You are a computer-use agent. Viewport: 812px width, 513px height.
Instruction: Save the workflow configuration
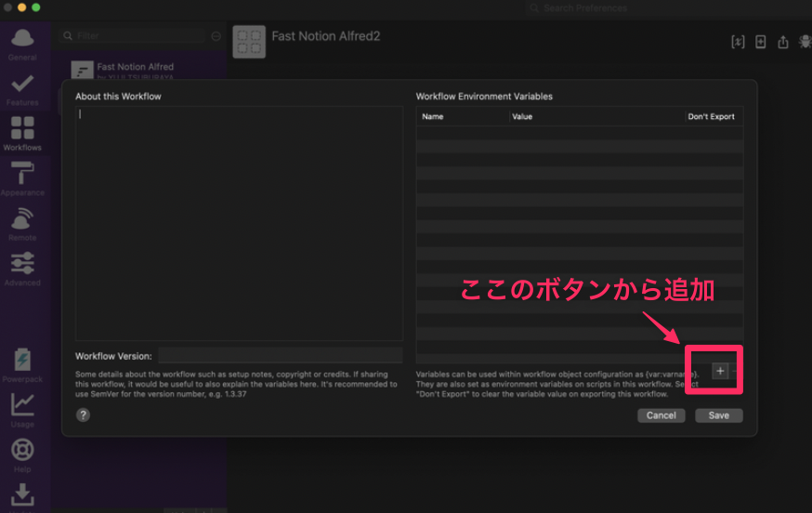(719, 415)
